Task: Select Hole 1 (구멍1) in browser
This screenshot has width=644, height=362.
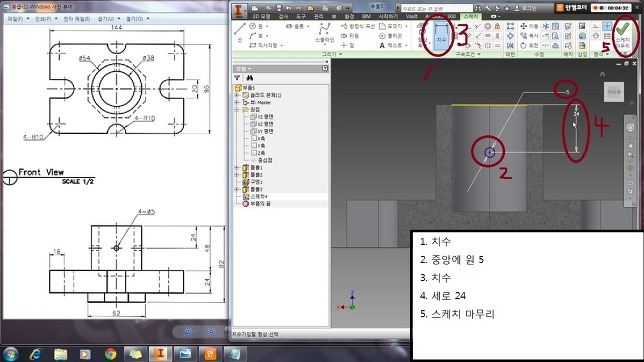Action: coord(253,182)
